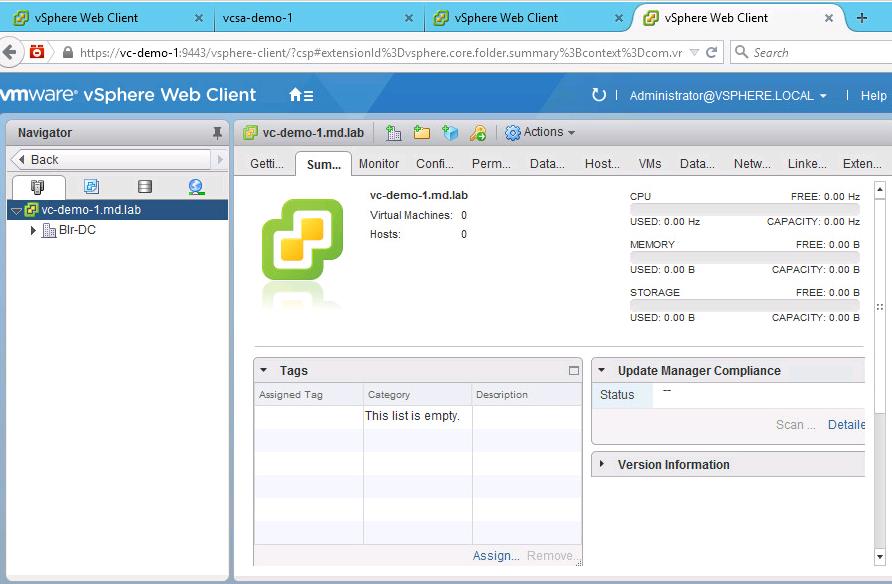
Task: Click the Create new folder icon
Action: coord(422,132)
